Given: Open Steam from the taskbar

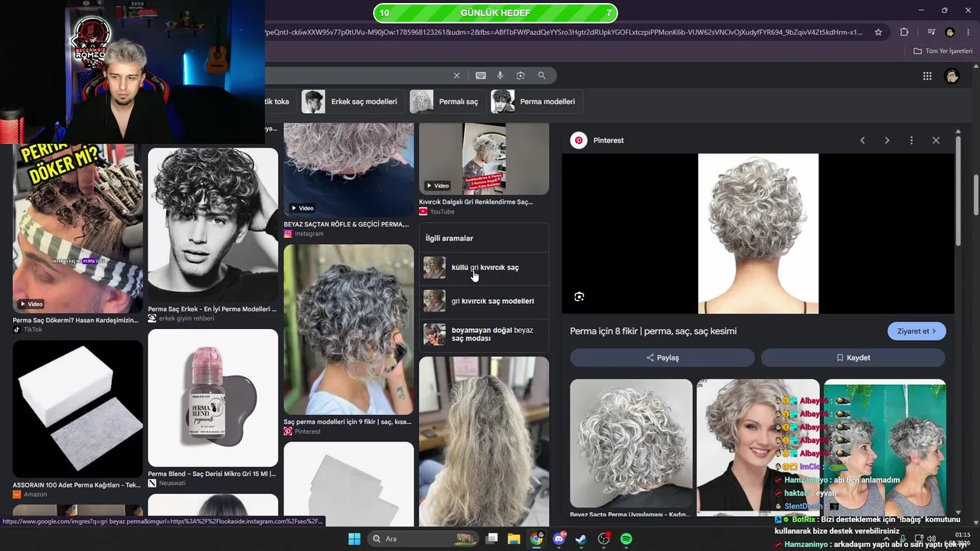Looking at the screenshot, I should [581, 539].
